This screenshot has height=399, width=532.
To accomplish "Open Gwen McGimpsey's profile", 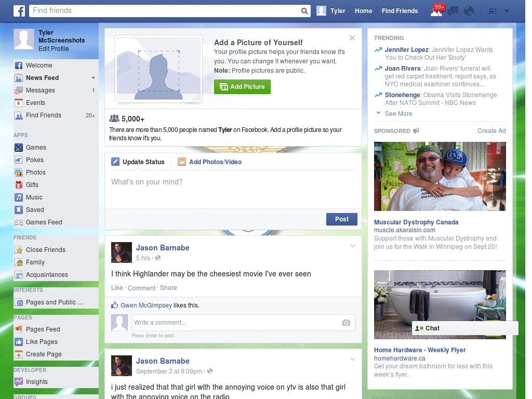I will (146, 305).
